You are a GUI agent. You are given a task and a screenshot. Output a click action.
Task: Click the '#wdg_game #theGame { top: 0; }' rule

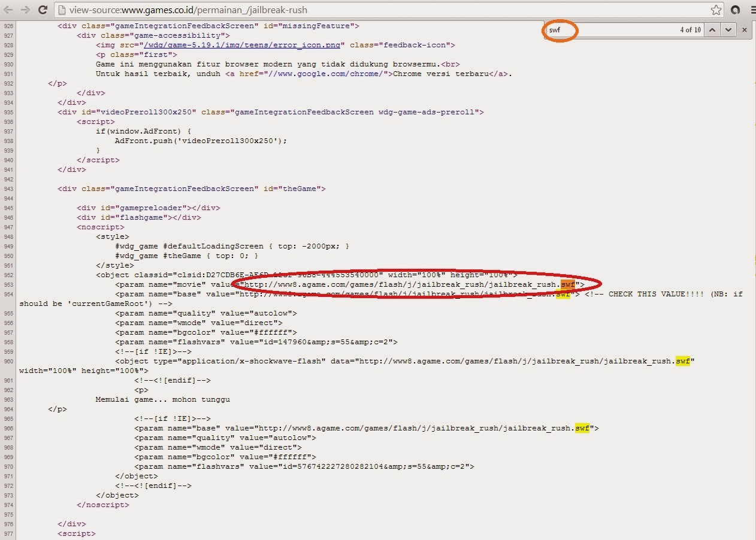187,256
